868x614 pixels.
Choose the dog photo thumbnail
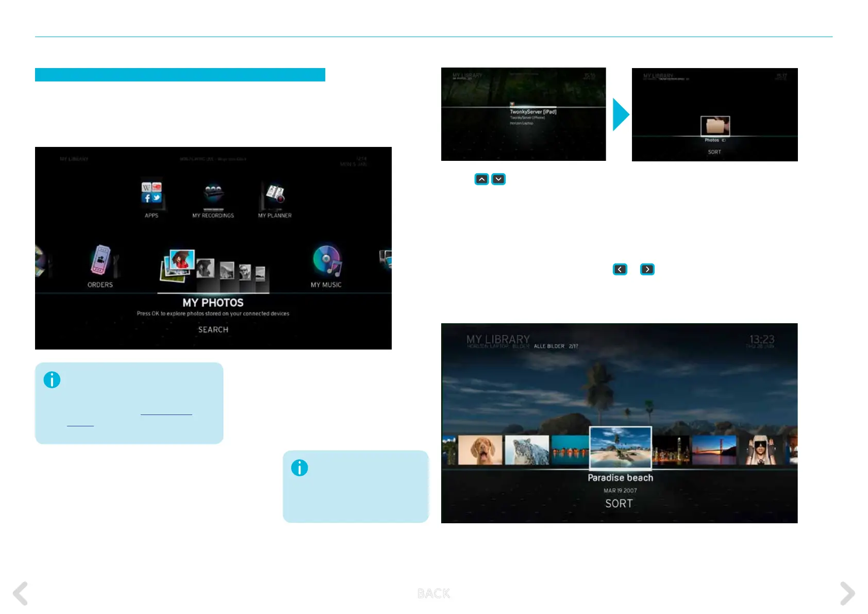coord(480,450)
